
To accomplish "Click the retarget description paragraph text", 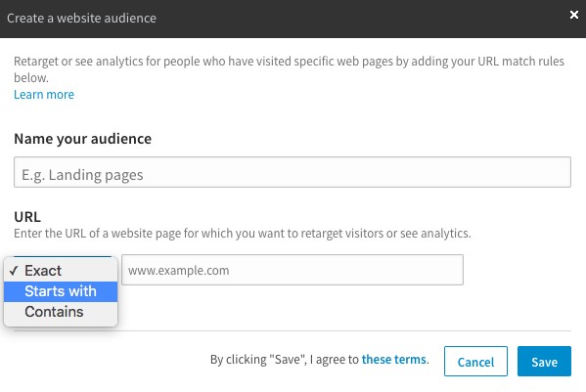I will 289,69.
